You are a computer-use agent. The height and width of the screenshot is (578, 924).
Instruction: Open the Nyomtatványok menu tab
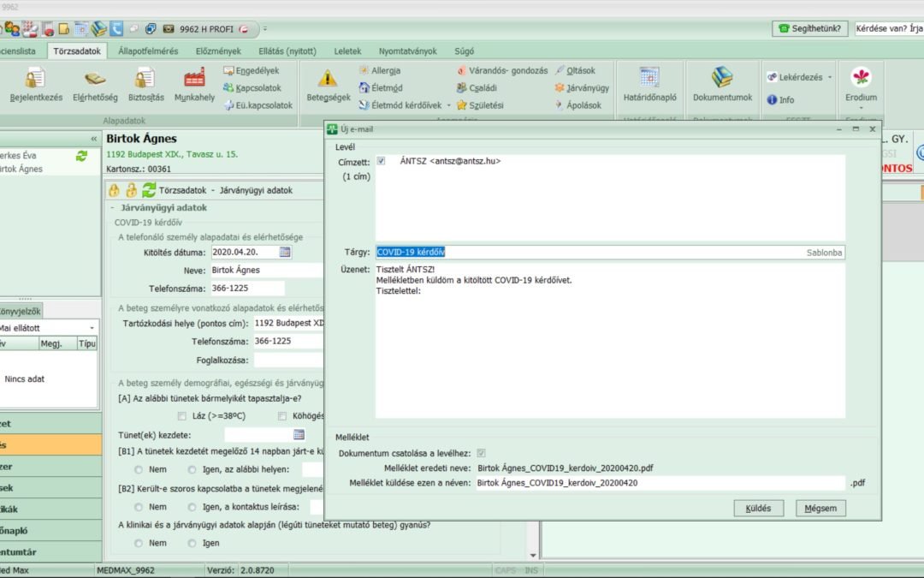point(407,51)
